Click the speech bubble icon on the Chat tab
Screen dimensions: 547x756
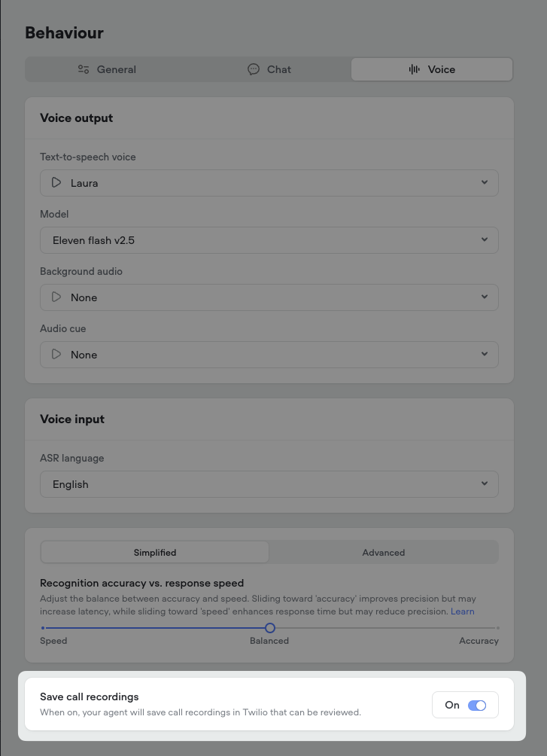(254, 69)
